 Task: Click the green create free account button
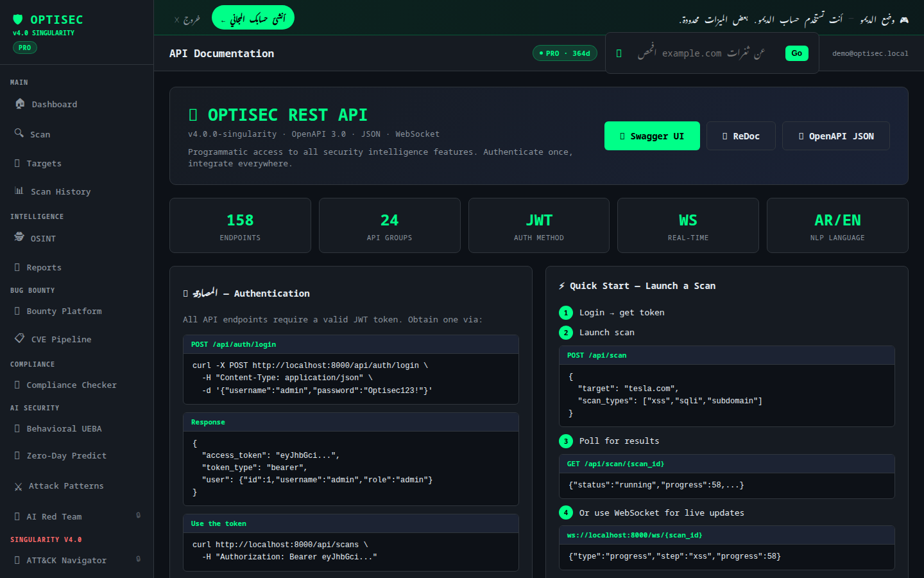(253, 18)
